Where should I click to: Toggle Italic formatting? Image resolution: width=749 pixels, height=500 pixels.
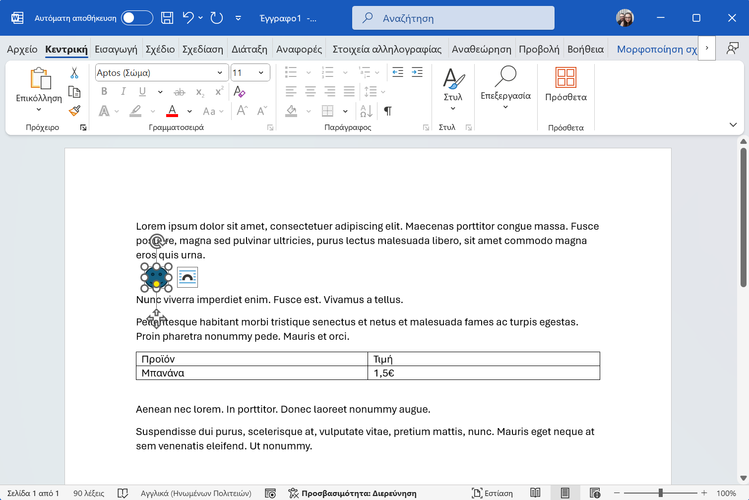pos(121,92)
